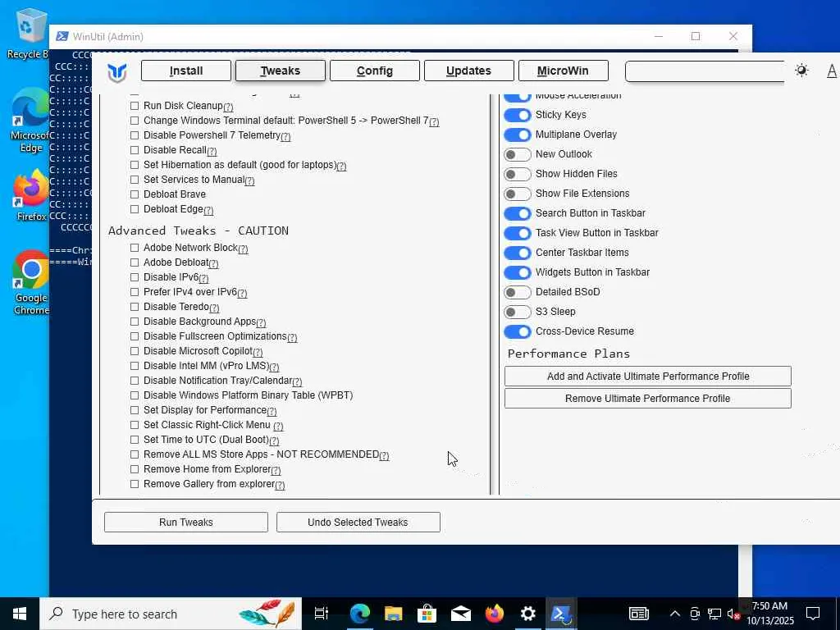
Task: Turn off Cross-Device Resume
Action: (x=518, y=331)
